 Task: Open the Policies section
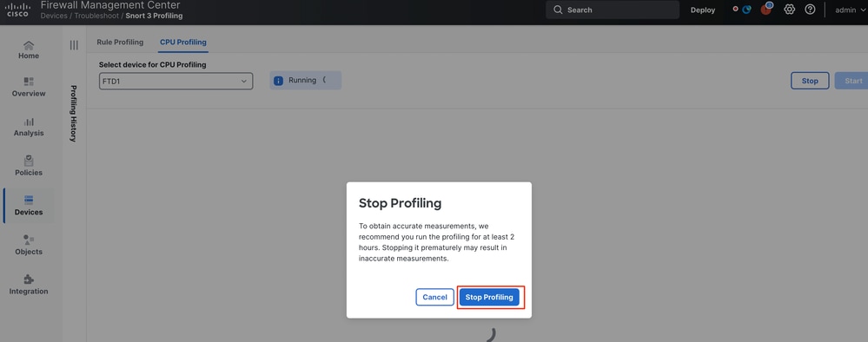(28, 166)
